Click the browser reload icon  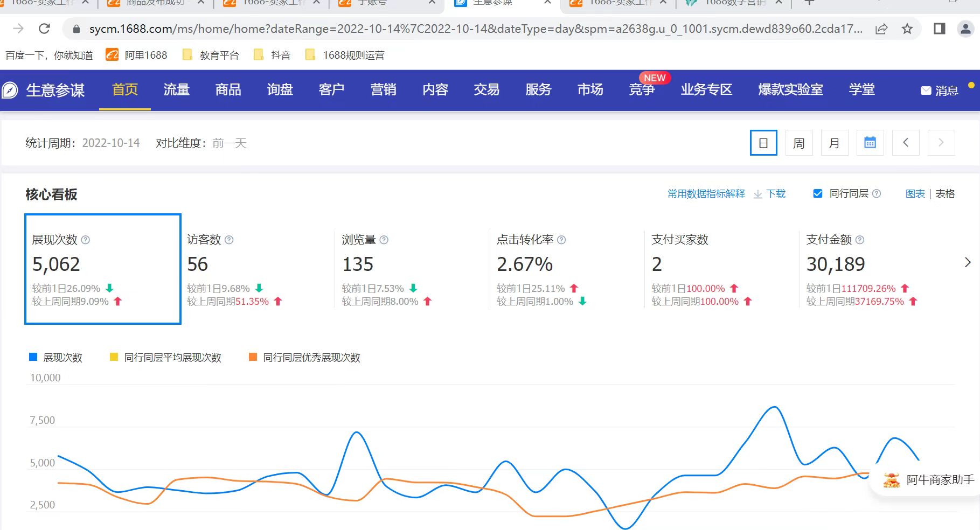coord(44,29)
